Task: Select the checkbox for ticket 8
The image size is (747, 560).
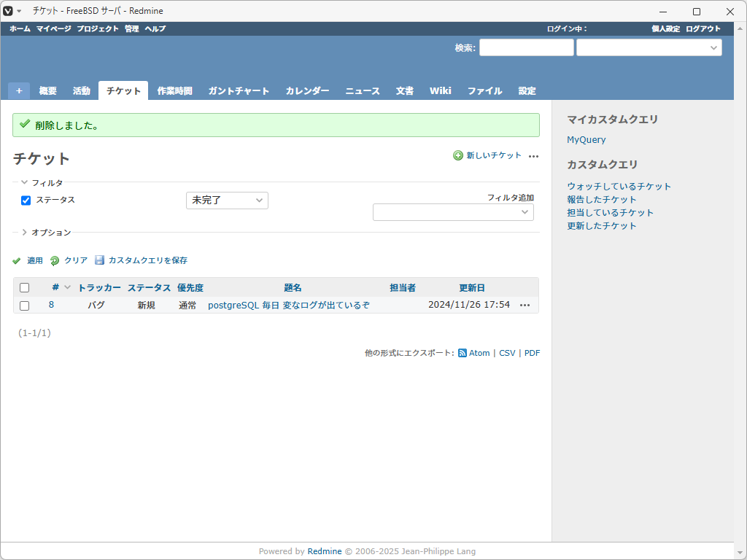Action: [24, 306]
